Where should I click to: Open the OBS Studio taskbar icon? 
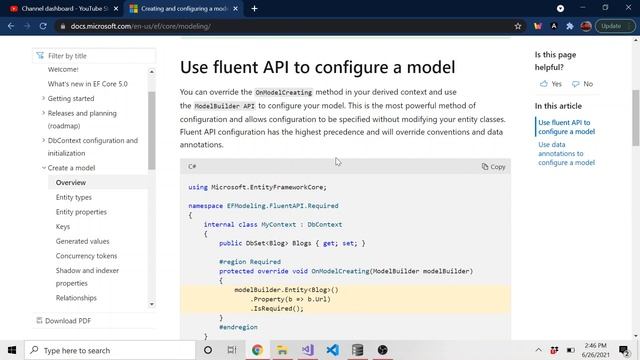(382, 350)
